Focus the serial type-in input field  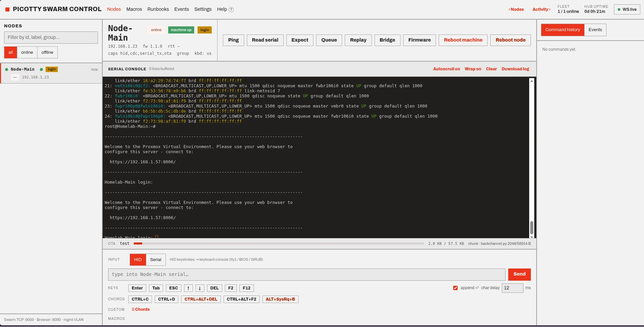pos(307,275)
